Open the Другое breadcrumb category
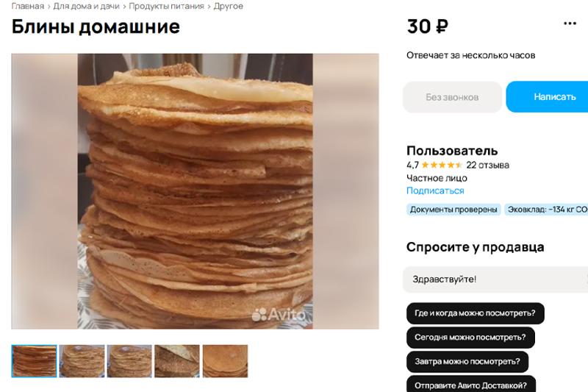 (228, 6)
